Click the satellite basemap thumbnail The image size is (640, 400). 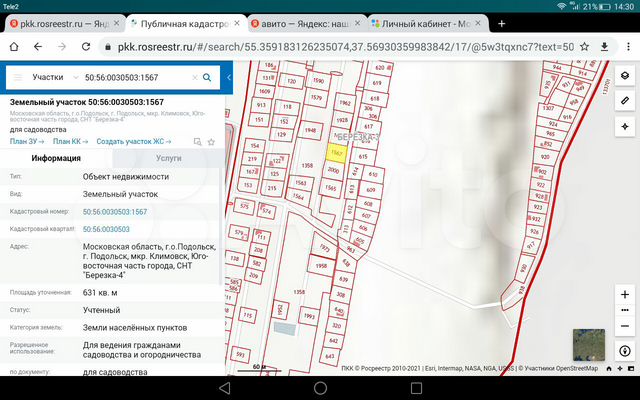click(x=588, y=344)
